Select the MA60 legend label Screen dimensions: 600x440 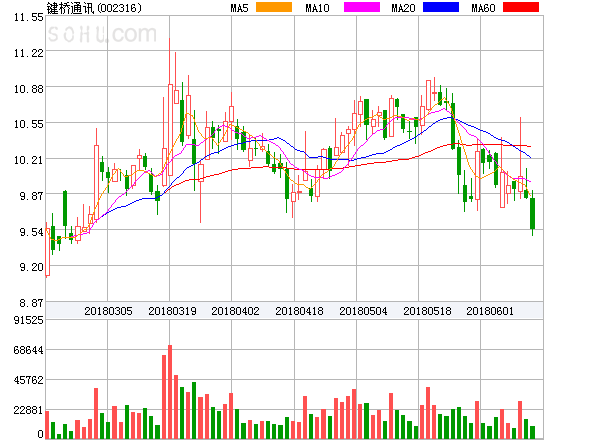click(483, 8)
